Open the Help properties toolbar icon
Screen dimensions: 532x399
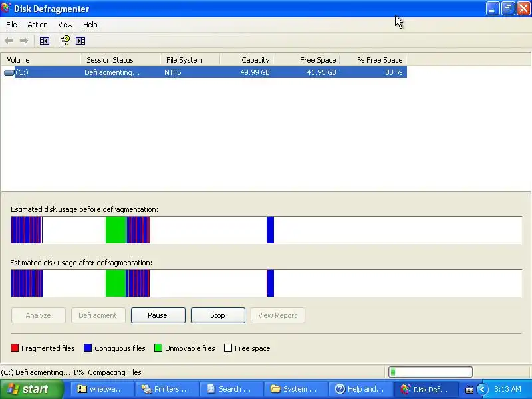(x=65, y=41)
